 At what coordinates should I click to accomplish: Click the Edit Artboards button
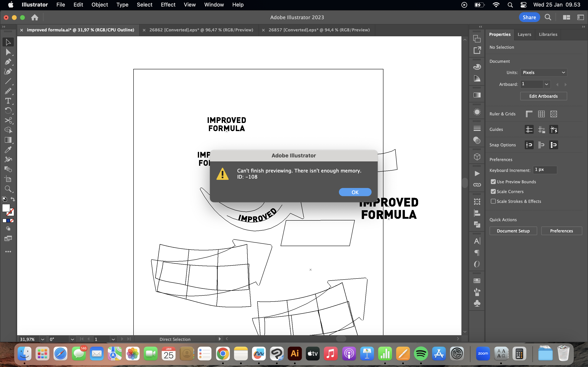tap(543, 96)
